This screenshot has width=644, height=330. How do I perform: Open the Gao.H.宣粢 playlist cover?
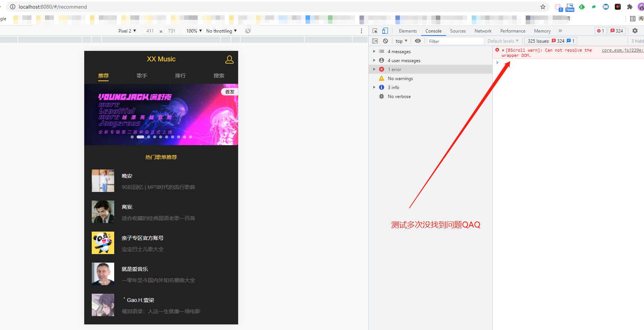(103, 305)
